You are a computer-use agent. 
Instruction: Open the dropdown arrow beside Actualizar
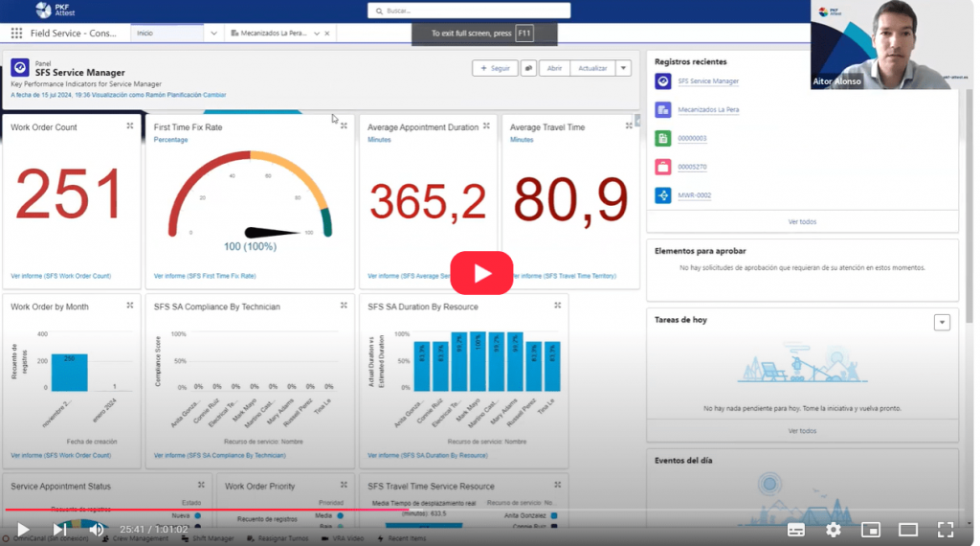(623, 68)
